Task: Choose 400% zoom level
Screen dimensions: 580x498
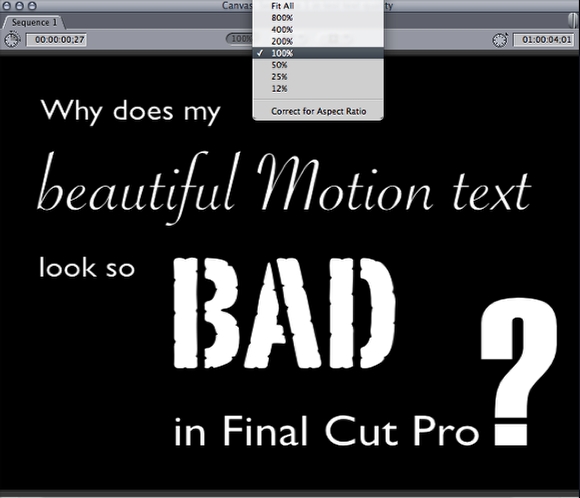Action: pos(318,29)
